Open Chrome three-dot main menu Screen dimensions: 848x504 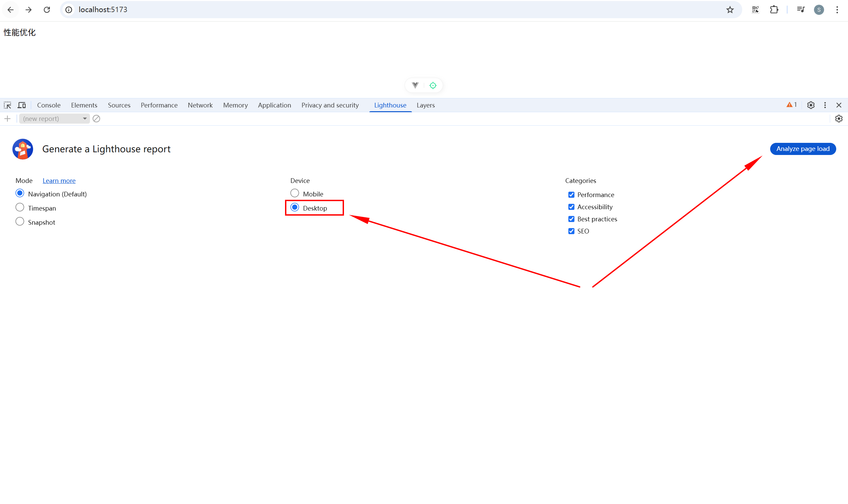(x=837, y=9)
